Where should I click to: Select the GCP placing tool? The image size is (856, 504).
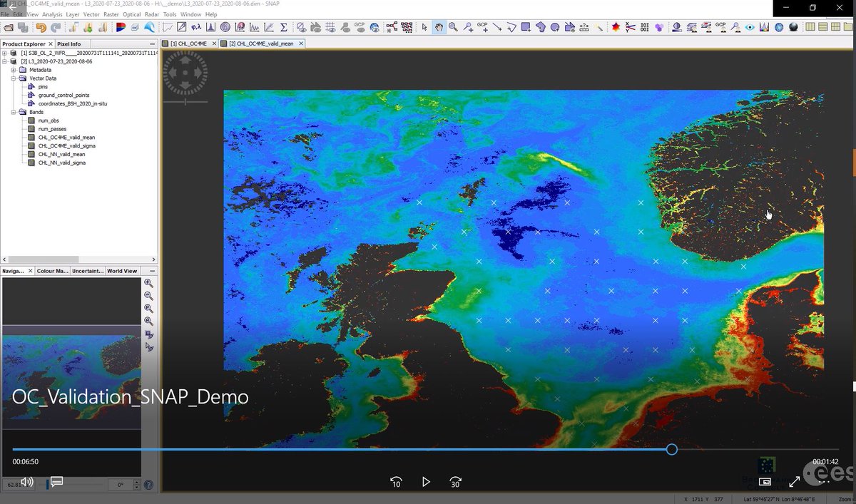(x=482, y=27)
